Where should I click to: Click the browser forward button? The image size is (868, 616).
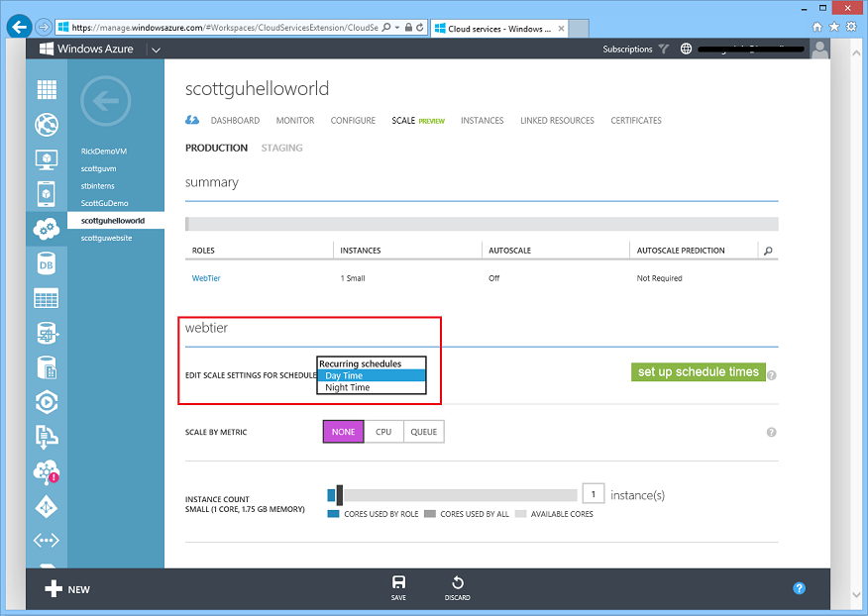pos(44,27)
